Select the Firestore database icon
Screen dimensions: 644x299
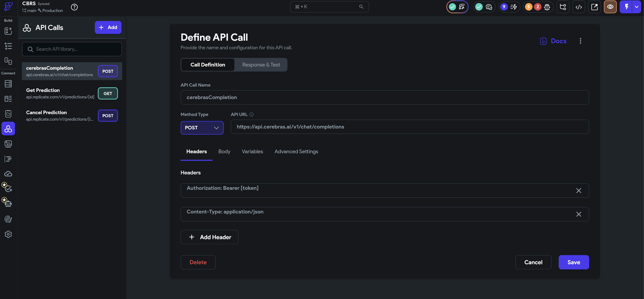8,84
